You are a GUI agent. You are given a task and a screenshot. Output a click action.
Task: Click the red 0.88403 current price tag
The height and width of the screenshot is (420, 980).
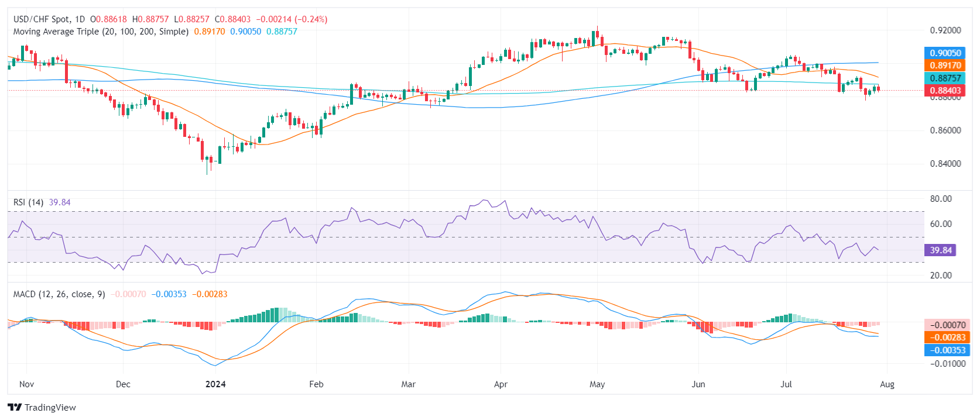pyautogui.click(x=945, y=91)
